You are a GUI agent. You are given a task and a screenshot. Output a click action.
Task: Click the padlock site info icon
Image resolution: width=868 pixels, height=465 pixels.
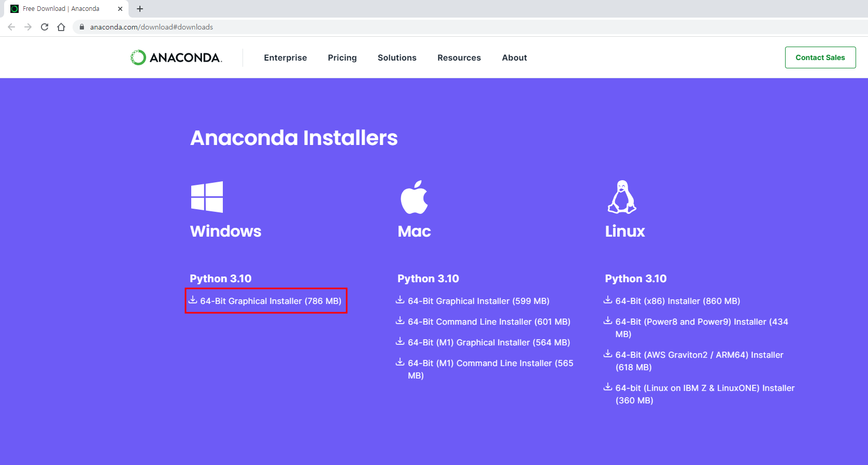[81, 27]
